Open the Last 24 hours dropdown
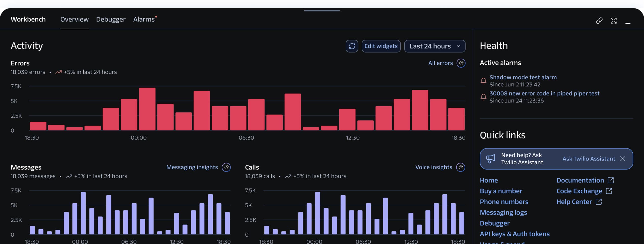The width and height of the screenshot is (644, 244). click(x=435, y=46)
